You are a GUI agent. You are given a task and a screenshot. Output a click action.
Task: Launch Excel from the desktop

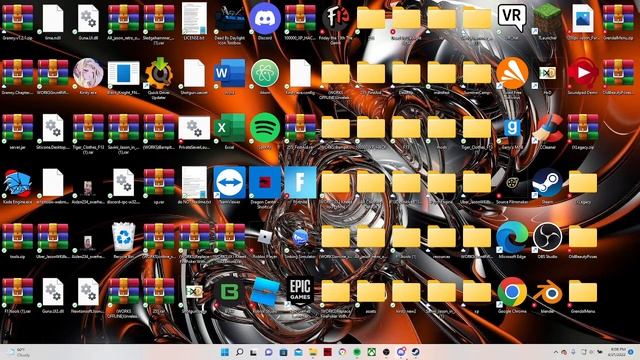click(230, 128)
